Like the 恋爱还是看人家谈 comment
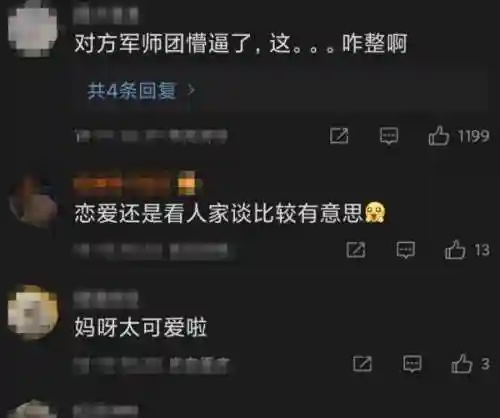 (x=455, y=250)
